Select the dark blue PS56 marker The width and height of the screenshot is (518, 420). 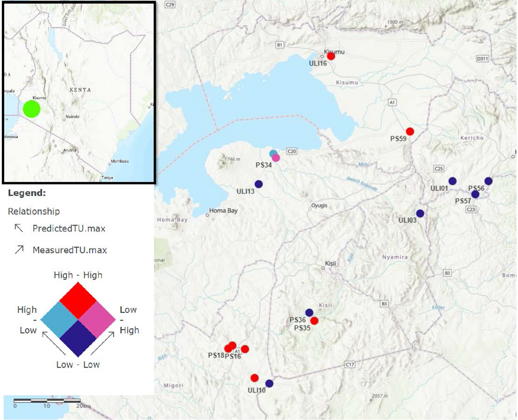[488, 181]
